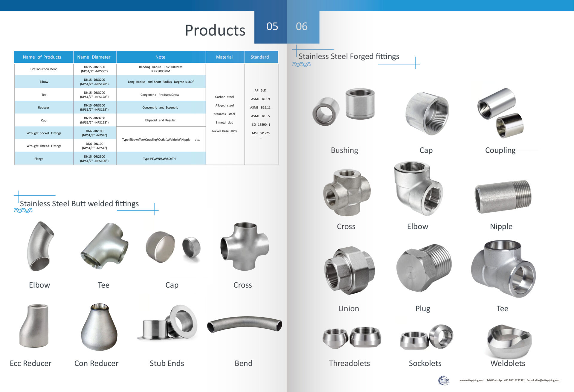The width and height of the screenshot is (574, 392).
Task: Click the Ellipsoid and Regular note
Action: coord(161,120)
